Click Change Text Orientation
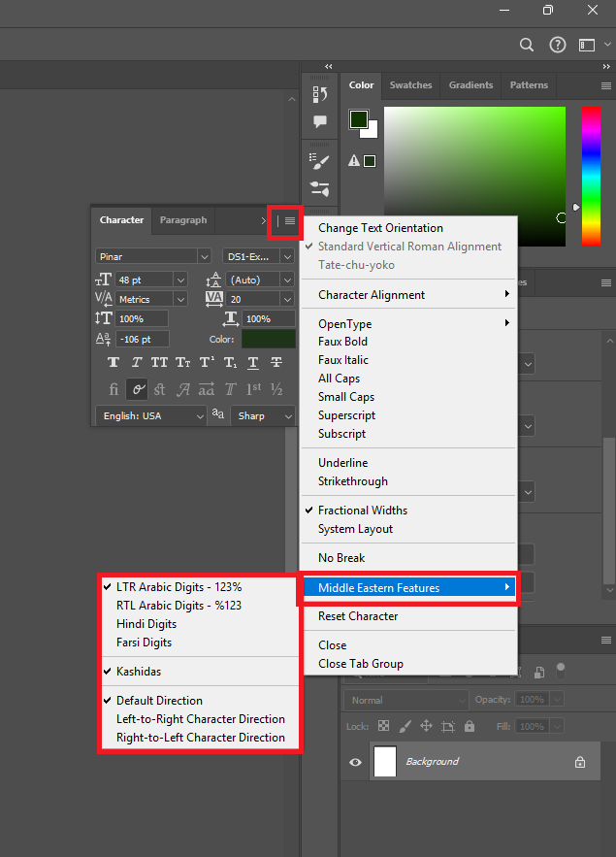This screenshot has width=616, height=857. coord(380,228)
